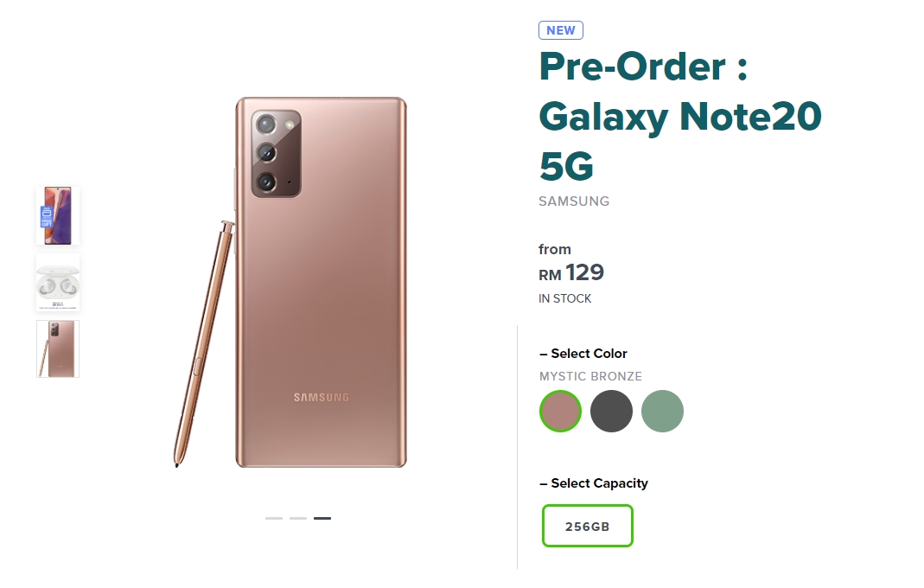
Task: Click the active third carousel indicator
Action: click(322, 518)
